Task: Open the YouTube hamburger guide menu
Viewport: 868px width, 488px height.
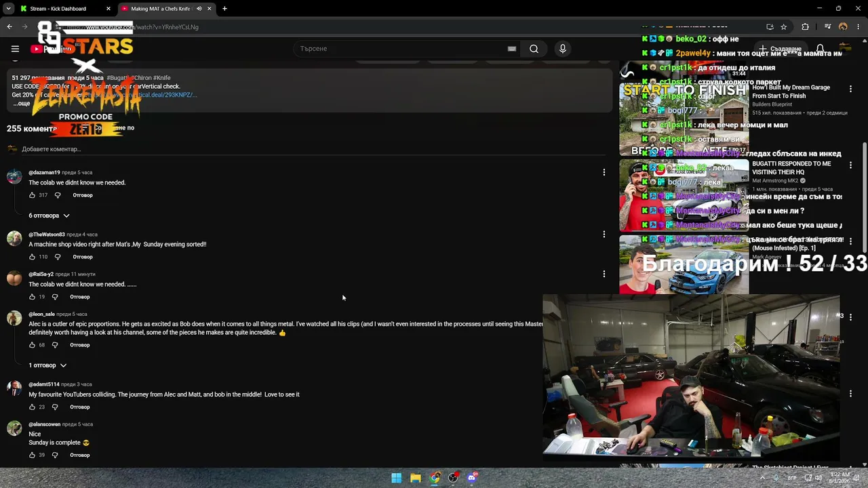Action: [x=15, y=49]
